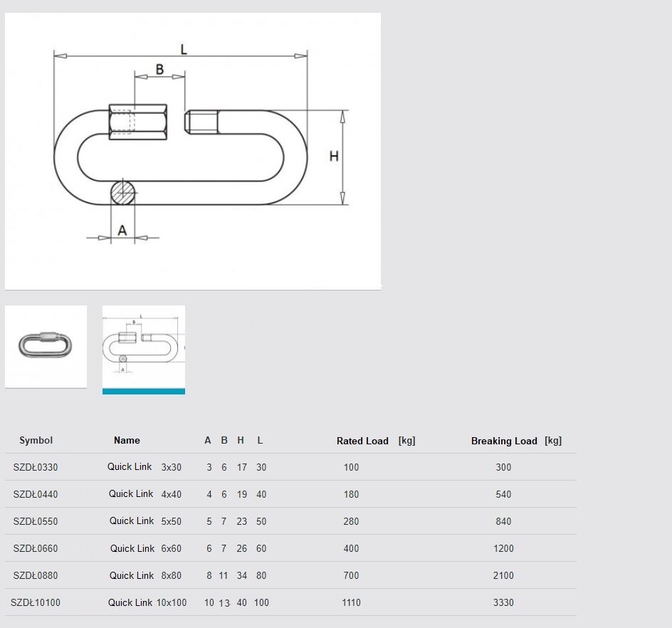This screenshot has height=628, width=672.
Task: Click the Quick Link 10x100 name
Action: pos(147,603)
